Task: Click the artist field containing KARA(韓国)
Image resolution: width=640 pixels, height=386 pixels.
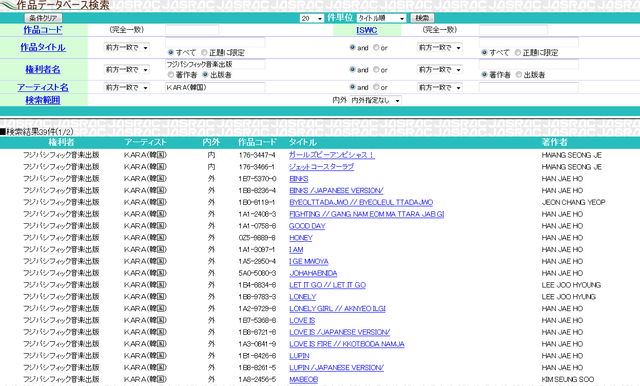Action: (215, 87)
